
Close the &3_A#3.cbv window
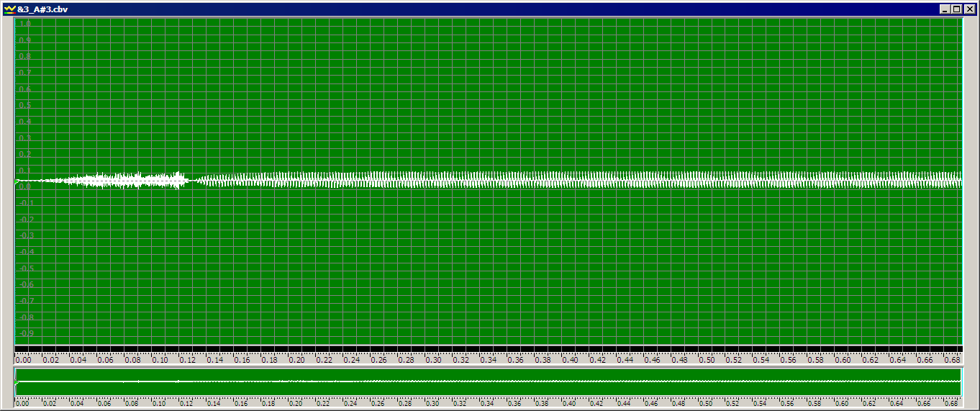point(968,9)
